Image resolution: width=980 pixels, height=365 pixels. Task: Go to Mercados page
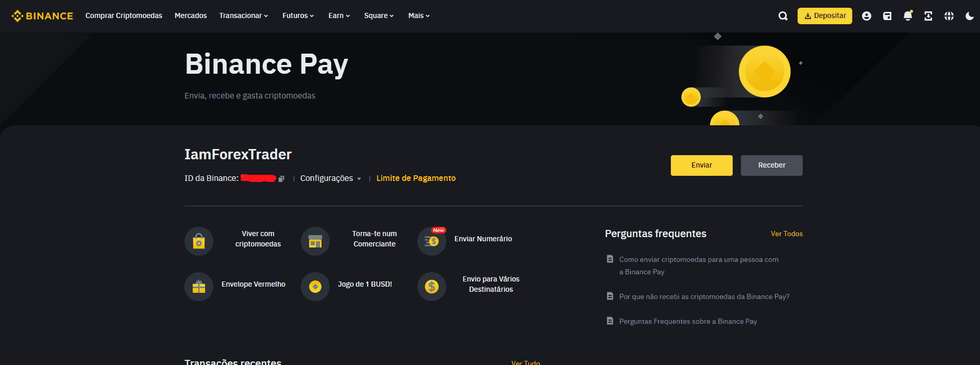(x=191, y=16)
